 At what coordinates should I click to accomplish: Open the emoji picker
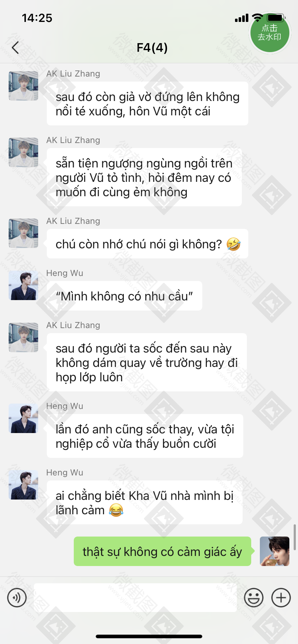[x=254, y=598]
